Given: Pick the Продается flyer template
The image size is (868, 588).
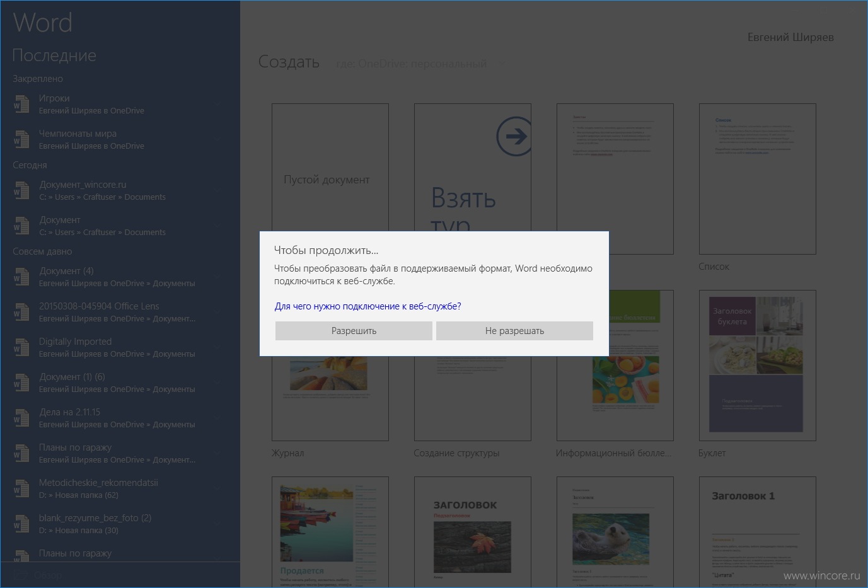Looking at the screenshot, I should (330, 532).
